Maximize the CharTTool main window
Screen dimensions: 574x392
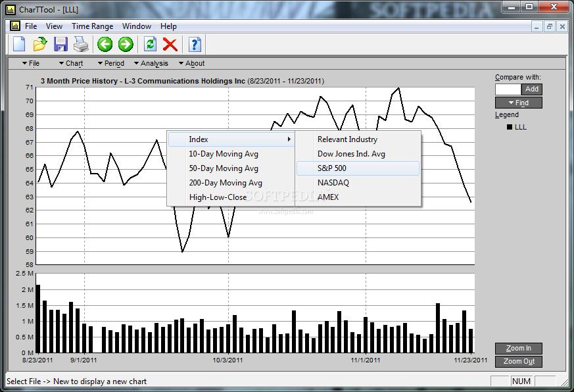click(x=529, y=7)
